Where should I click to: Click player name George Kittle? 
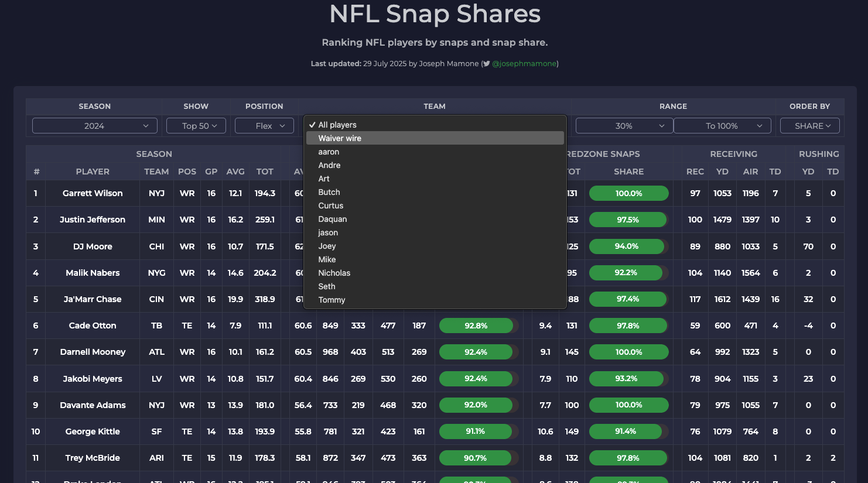coord(93,431)
